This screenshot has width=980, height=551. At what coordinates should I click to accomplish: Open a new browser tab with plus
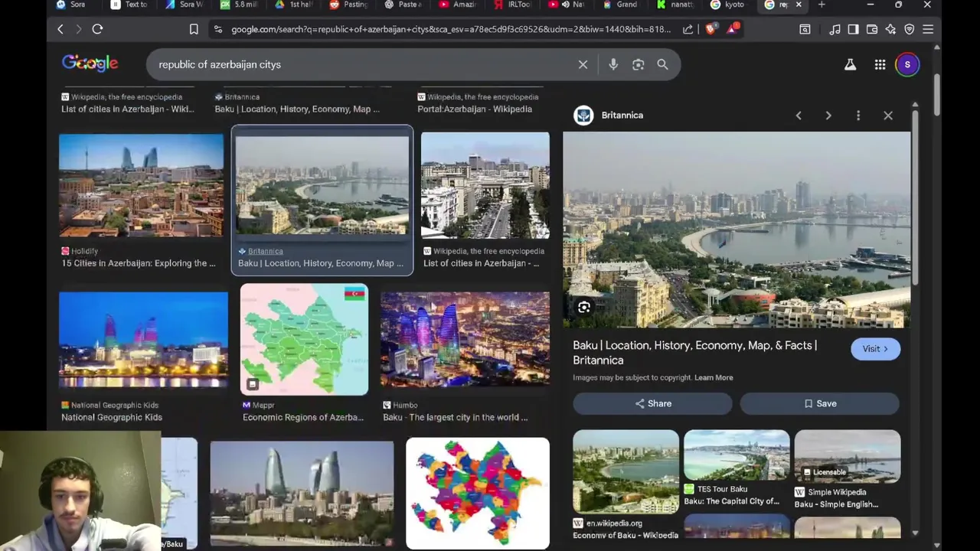(822, 5)
